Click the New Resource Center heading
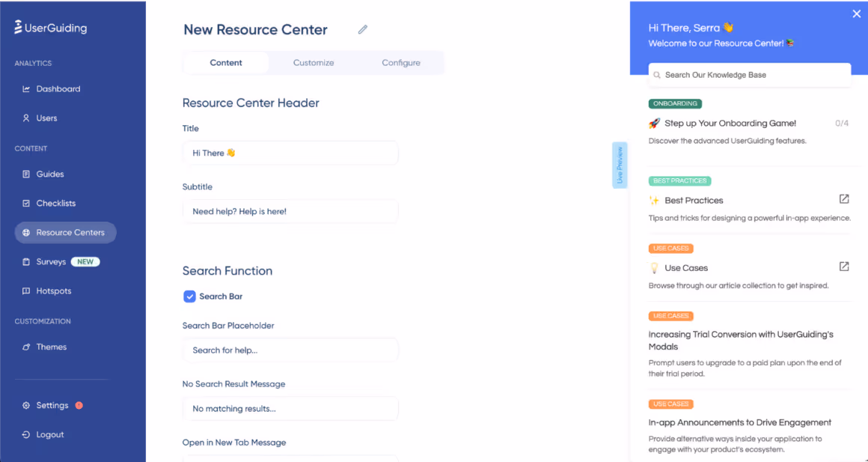Viewport: 868px width, 462px height. (x=255, y=29)
